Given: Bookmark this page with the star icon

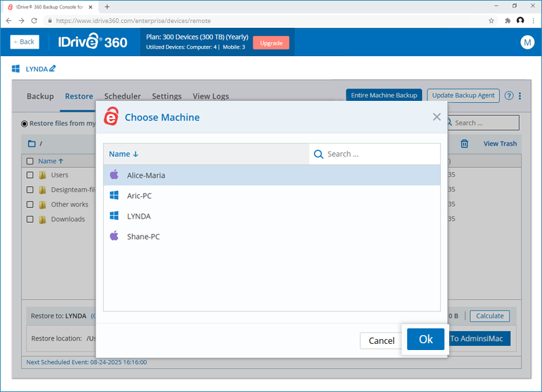Looking at the screenshot, I should 491,20.
